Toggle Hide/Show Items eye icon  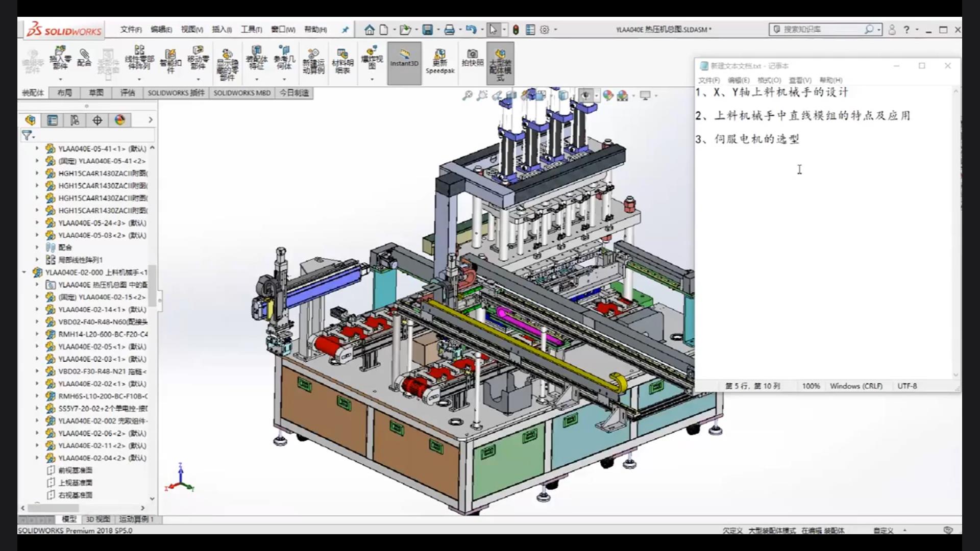point(585,95)
